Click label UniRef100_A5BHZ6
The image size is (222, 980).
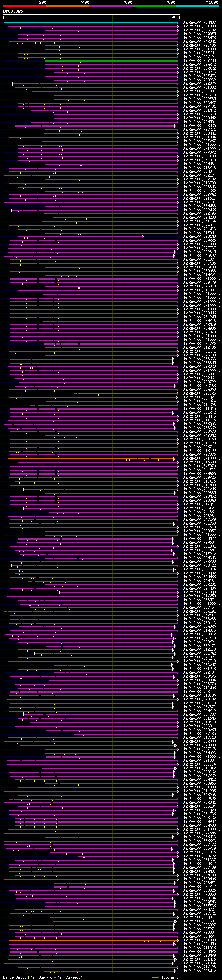point(199,38)
